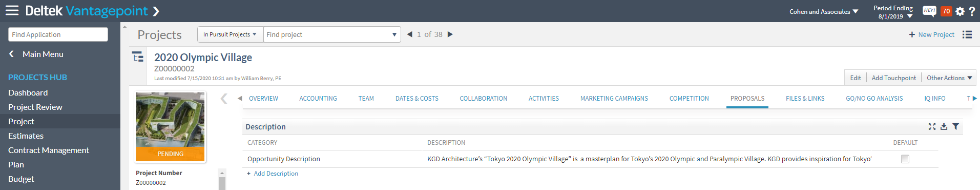980x190 pixels.
Task: Open Budget in sidebar
Action: [21, 179]
